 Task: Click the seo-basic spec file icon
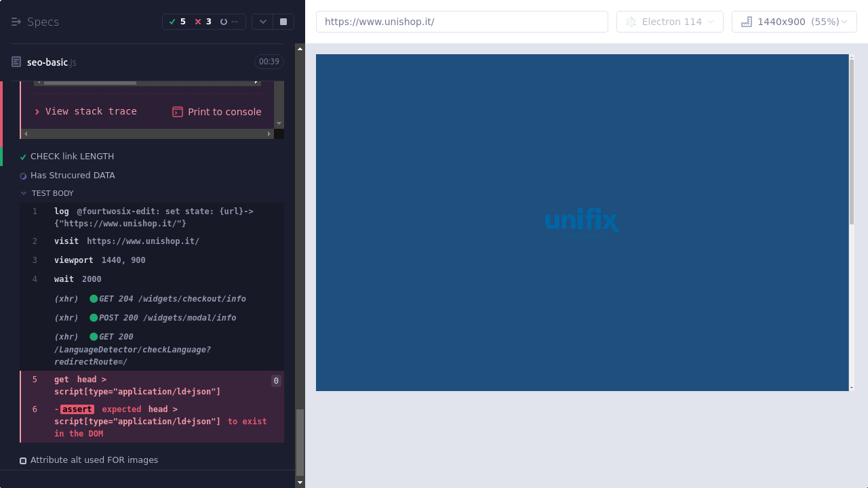[16, 62]
